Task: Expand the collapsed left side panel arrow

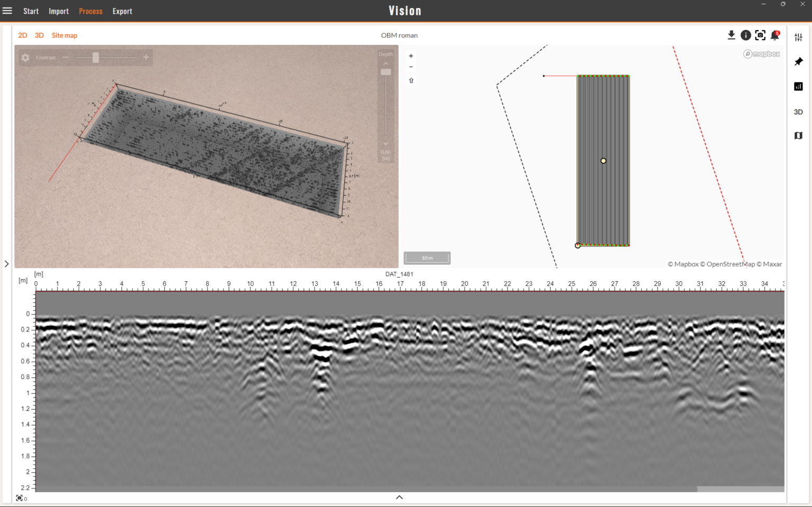Action: point(7,263)
